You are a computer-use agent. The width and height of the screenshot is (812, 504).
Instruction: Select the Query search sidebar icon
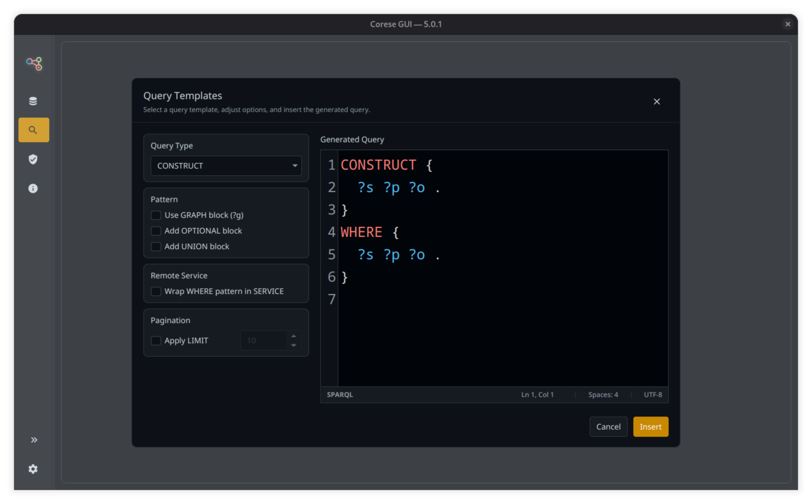point(34,130)
